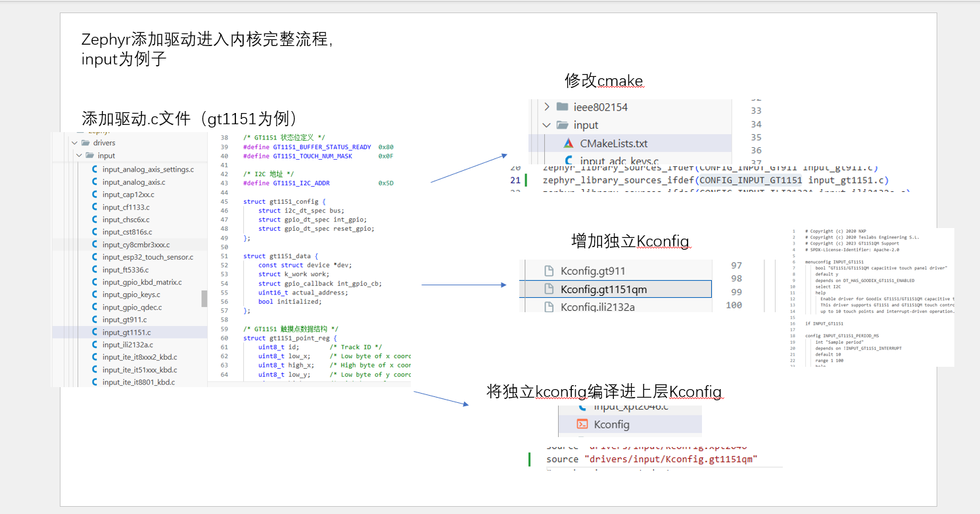Click the 'struct gt1151_point_reg {' line
Image resolution: width=980 pixels, height=514 pixels.
click(x=290, y=338)
